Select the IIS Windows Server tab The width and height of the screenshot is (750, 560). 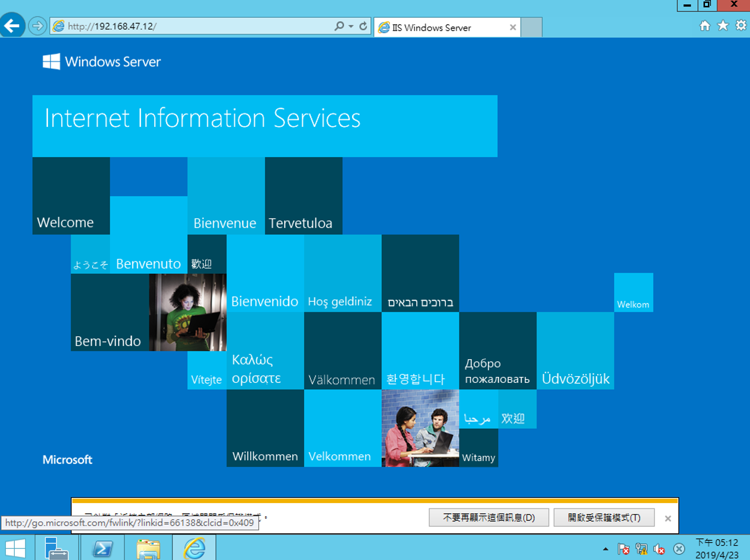click(x=447, y=27)
